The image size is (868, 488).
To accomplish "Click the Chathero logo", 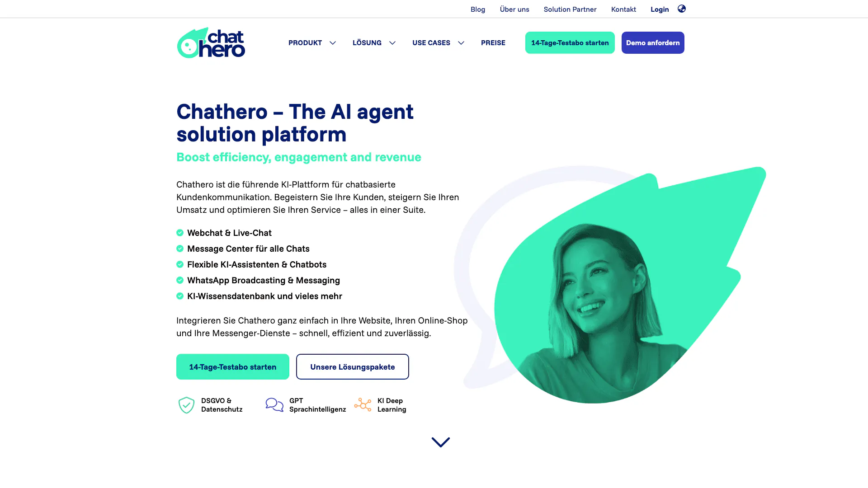I will coord(211,43).
